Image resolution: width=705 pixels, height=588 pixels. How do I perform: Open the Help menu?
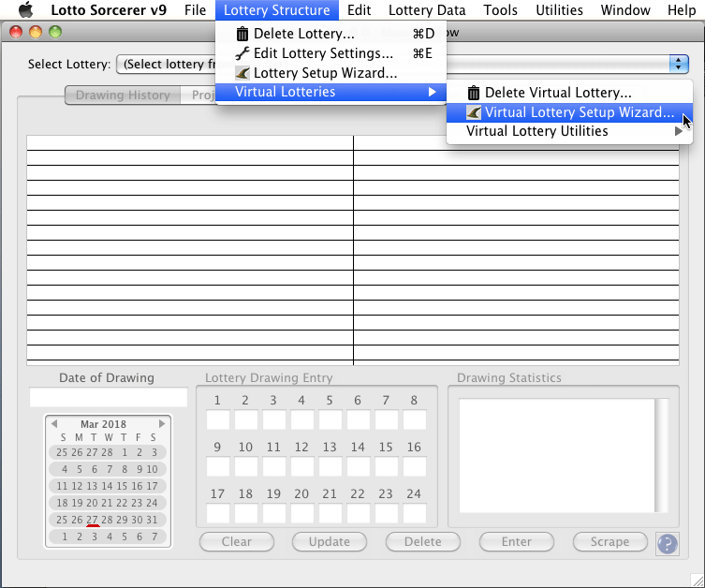682,10
